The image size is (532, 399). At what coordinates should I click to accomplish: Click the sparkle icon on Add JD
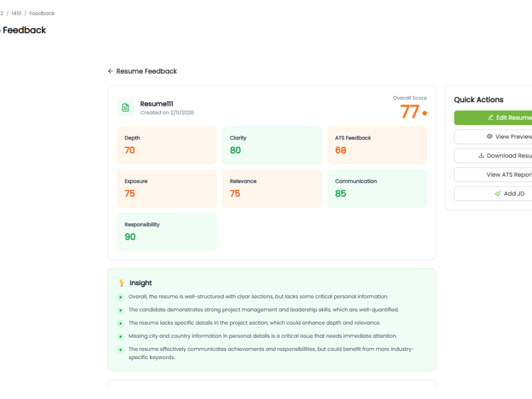pyautogui.click(x=498, y=194)
